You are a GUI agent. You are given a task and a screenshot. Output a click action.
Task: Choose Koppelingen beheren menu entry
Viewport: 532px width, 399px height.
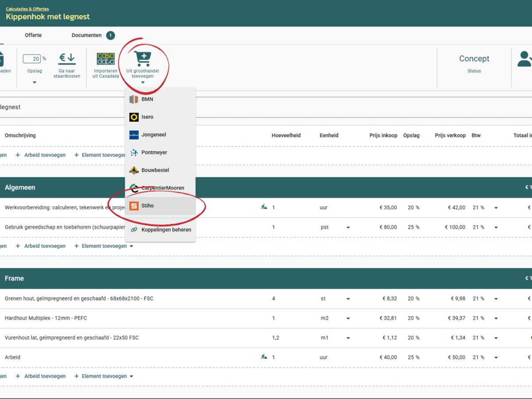point(160,230)
